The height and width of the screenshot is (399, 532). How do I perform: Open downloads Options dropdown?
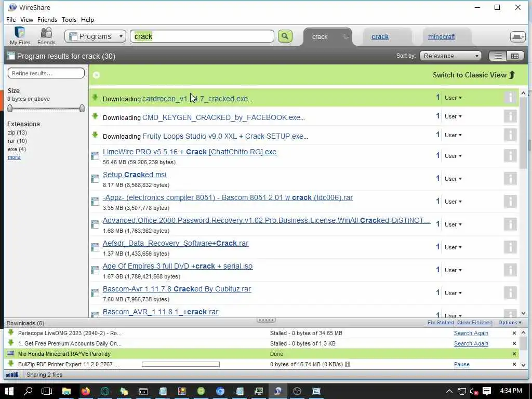510,323
